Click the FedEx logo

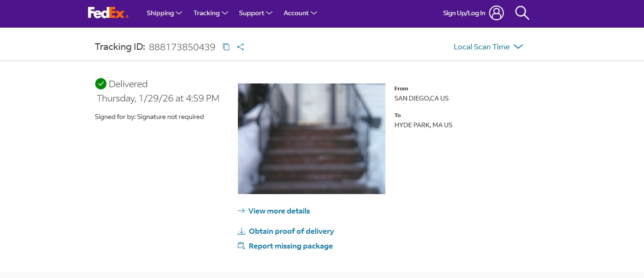click(108, 13)
